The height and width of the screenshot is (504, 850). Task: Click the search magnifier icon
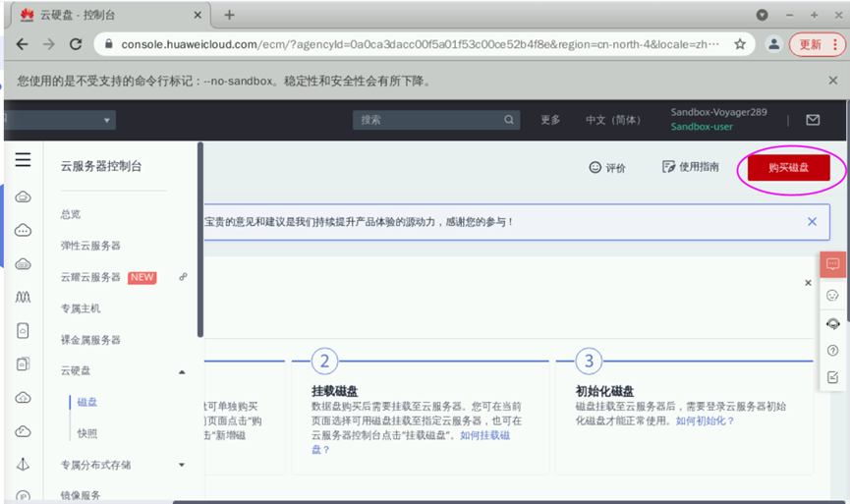click(x=508, y=120)
